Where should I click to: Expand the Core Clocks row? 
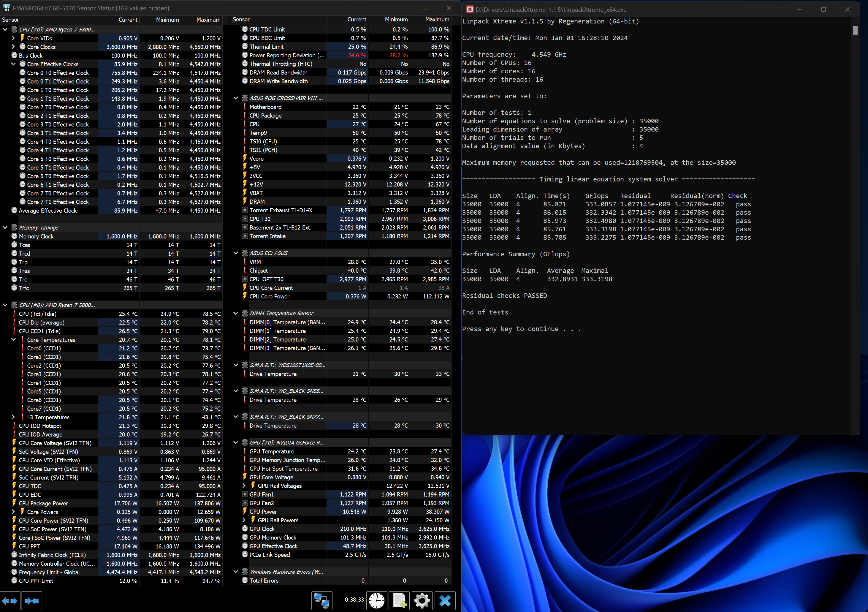(13, 47)
